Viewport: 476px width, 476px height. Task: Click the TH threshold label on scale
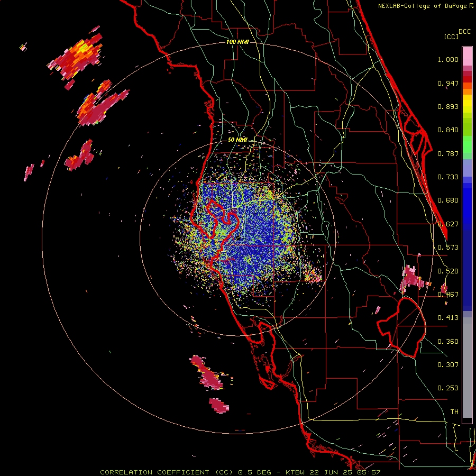[454, 412]
